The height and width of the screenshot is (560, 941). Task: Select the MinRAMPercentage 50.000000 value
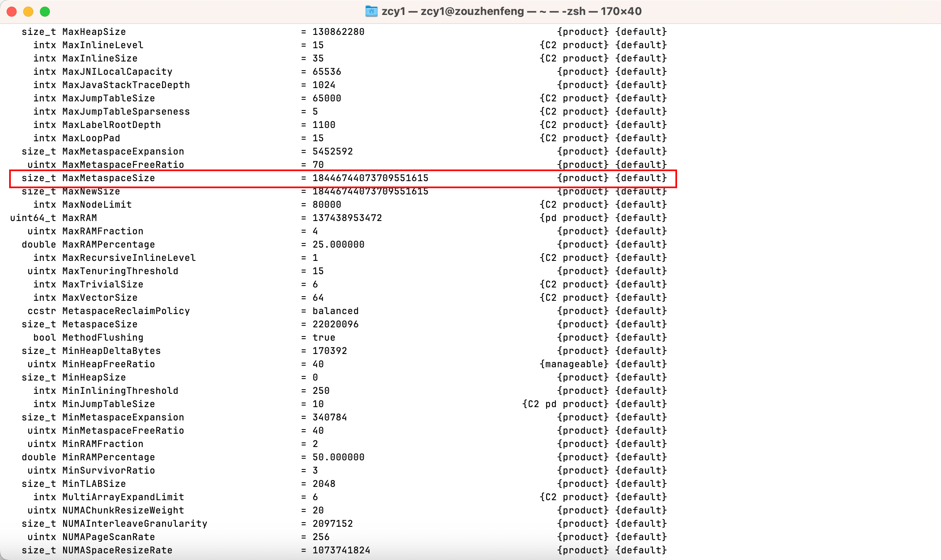(338, 457)
